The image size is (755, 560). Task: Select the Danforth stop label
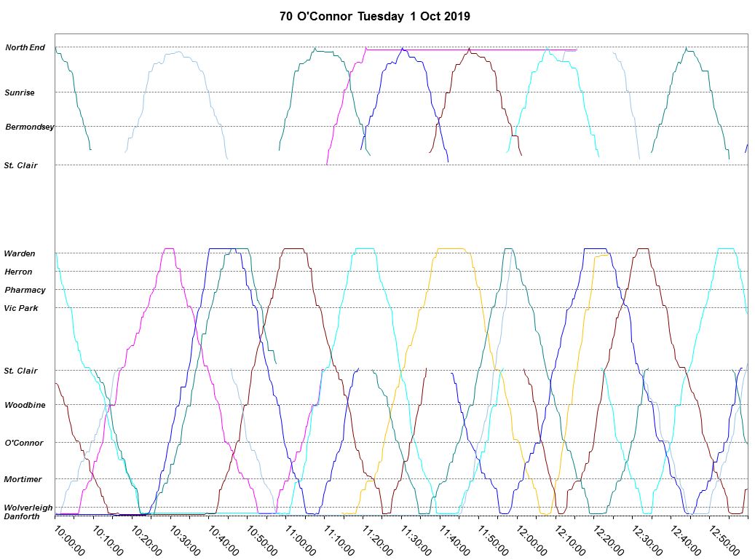click(22, 516)
